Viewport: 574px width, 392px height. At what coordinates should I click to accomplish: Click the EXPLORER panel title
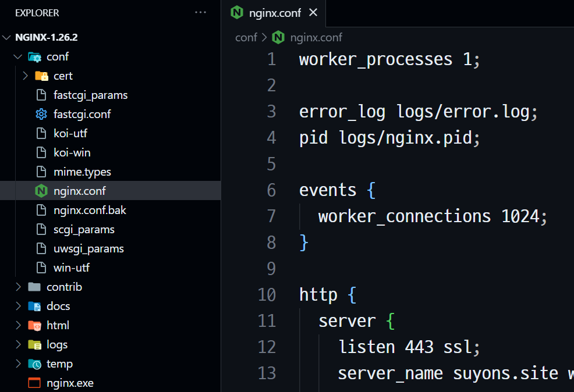point(37,13)
